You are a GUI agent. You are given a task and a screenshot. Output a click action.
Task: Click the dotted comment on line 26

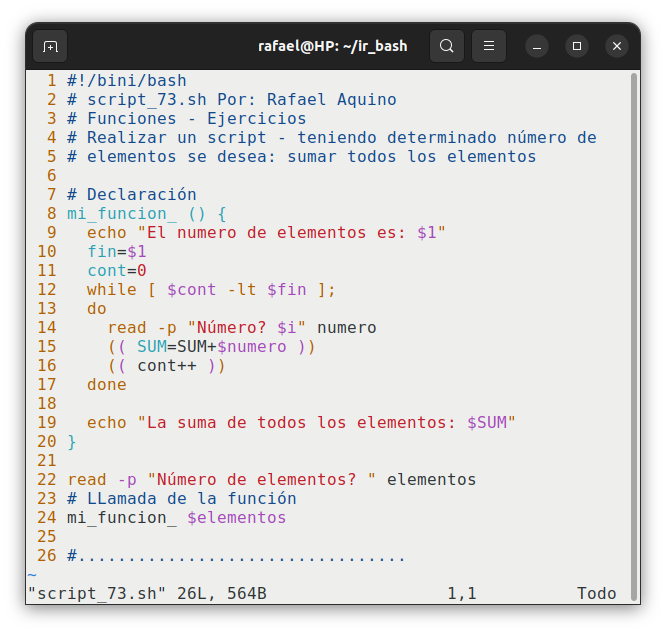click(x=237, y=556)
